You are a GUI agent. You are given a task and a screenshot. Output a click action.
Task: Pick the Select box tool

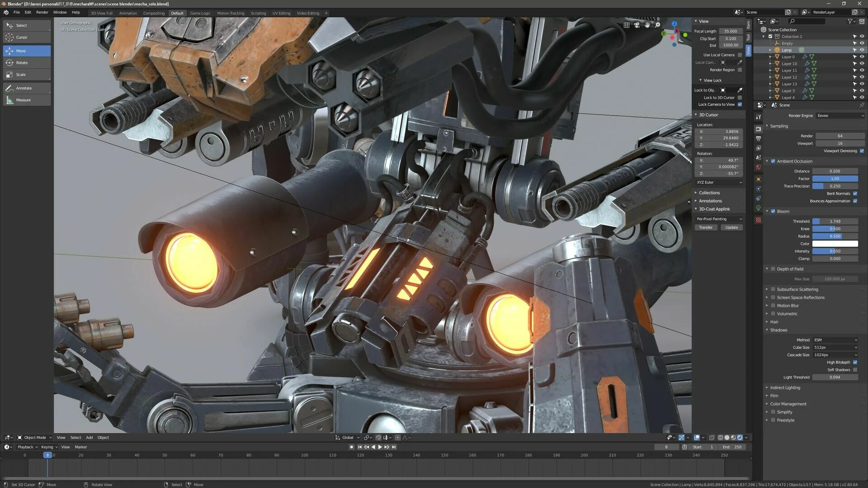[x=27, y=26]
